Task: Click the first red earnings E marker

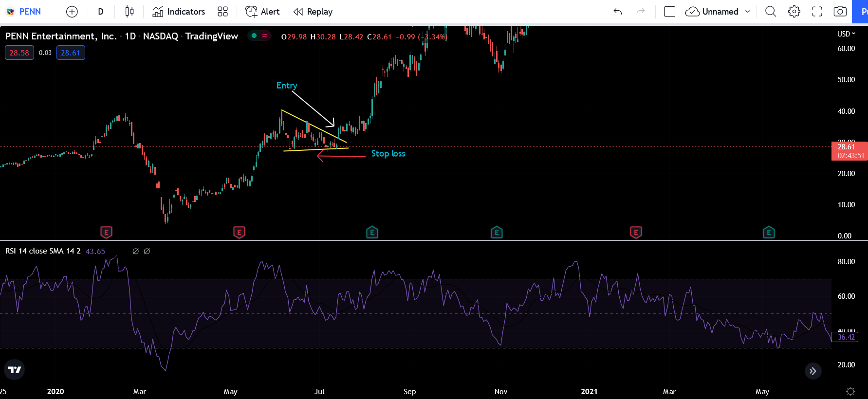Action: (106, 233)
